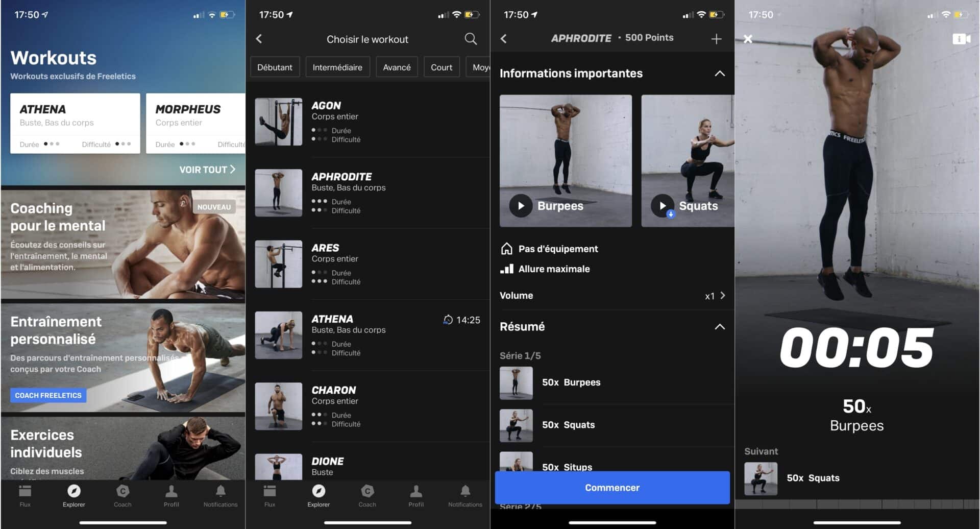Select the Avancé difficulty filter

pyautogui.click(x=397, y=66)
